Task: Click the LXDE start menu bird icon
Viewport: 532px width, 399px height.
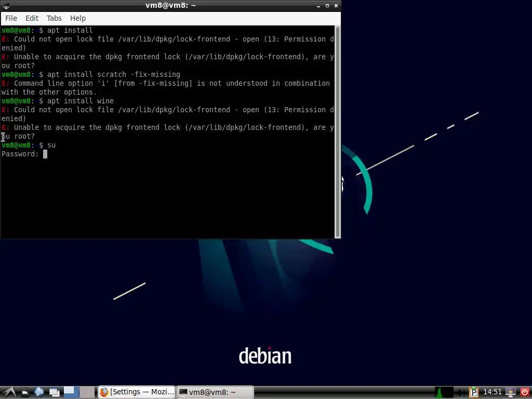Action: (x=9, y=392)
